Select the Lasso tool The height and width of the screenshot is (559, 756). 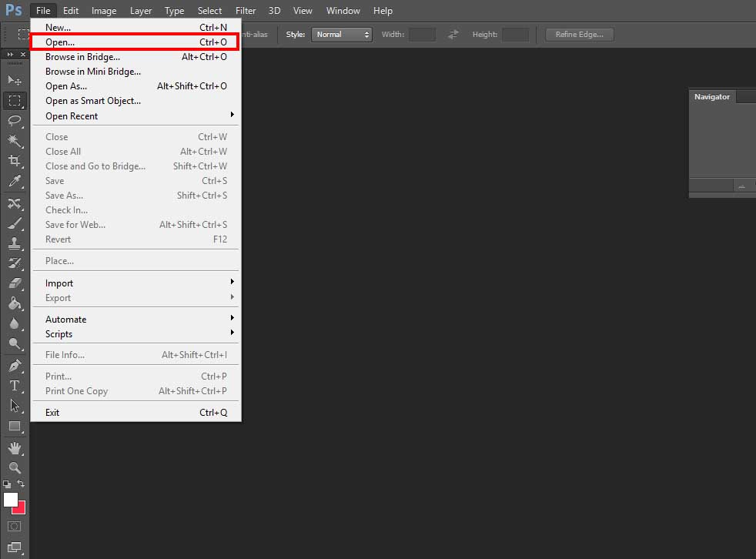pos(15,121)
